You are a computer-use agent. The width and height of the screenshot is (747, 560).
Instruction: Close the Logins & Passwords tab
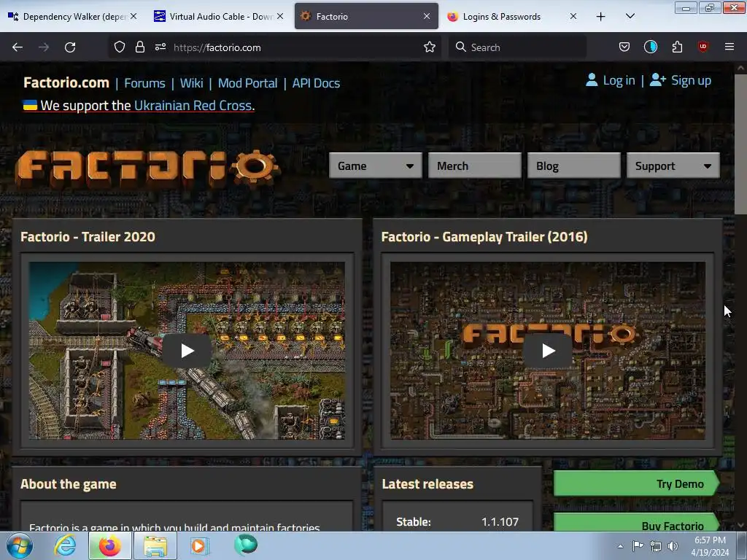[x=573, y=16]
